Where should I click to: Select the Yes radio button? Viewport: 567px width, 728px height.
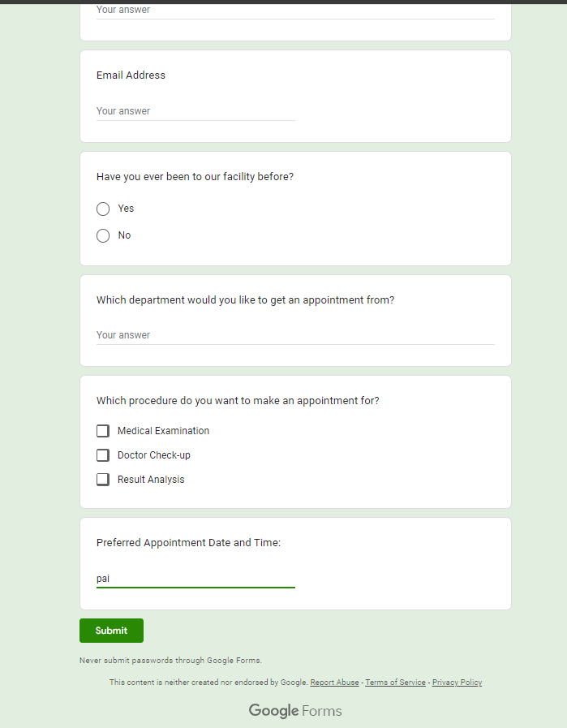pos(103,209)
